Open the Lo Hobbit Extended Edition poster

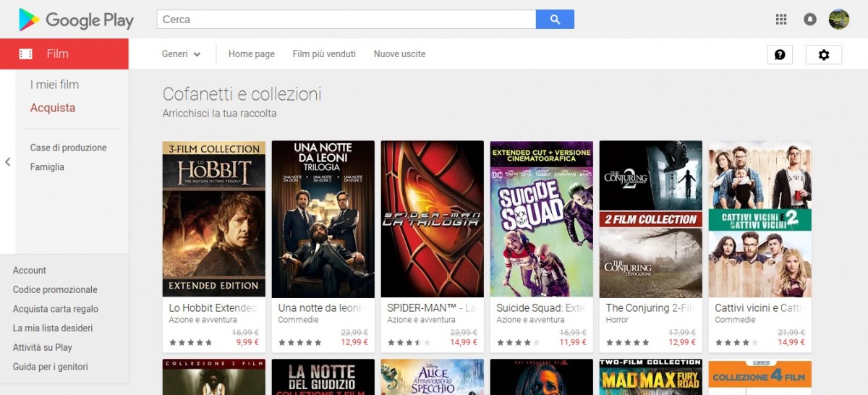(214, 219)
